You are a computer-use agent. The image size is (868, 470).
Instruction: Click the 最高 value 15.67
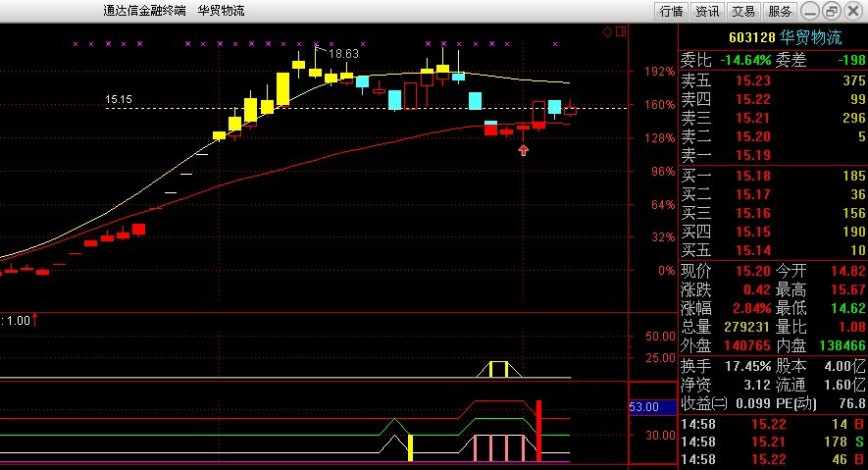tap(848, 290)
